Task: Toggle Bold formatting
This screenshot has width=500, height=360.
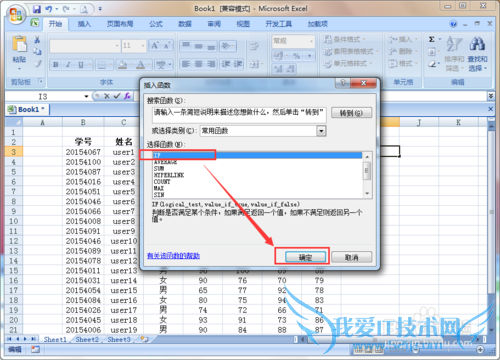Action: (x=56, y=65)
